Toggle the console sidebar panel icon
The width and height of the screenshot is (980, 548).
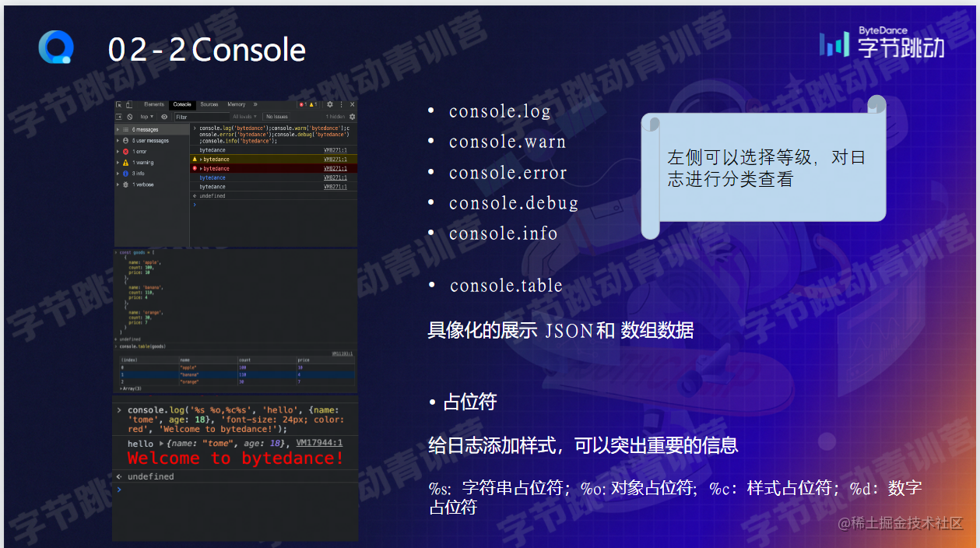pos(119,117)
